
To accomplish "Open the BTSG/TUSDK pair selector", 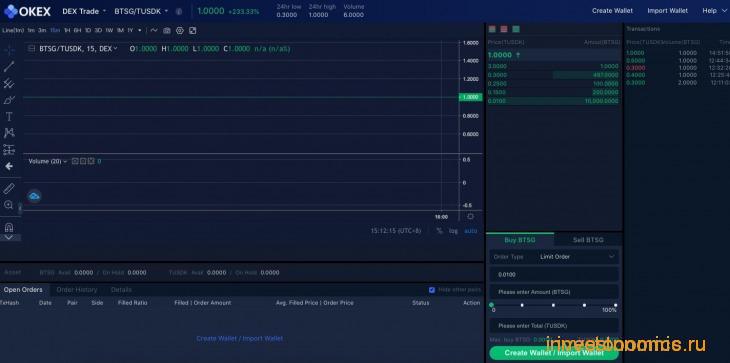I will tap(141, 11).
